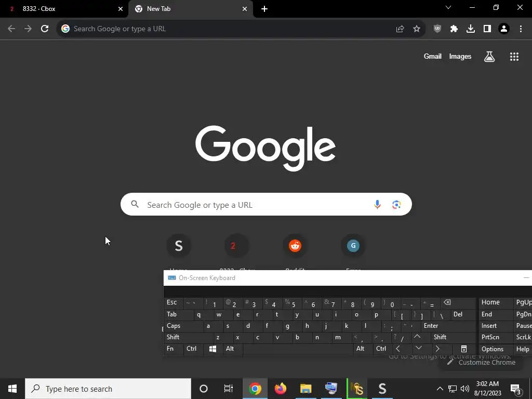Open the Reddit shortcut tile
The image size is (532, 399).
tap(295, 246)
